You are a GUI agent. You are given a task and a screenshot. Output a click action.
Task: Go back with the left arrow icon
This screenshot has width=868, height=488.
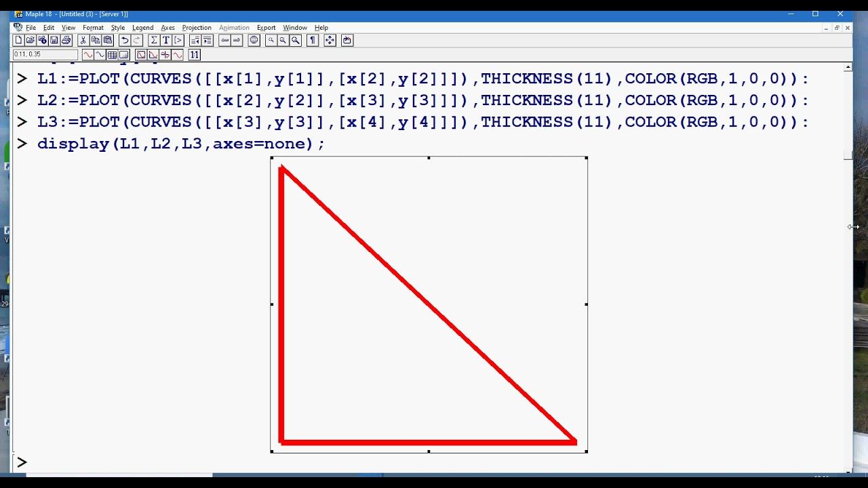tap(224, 40)
